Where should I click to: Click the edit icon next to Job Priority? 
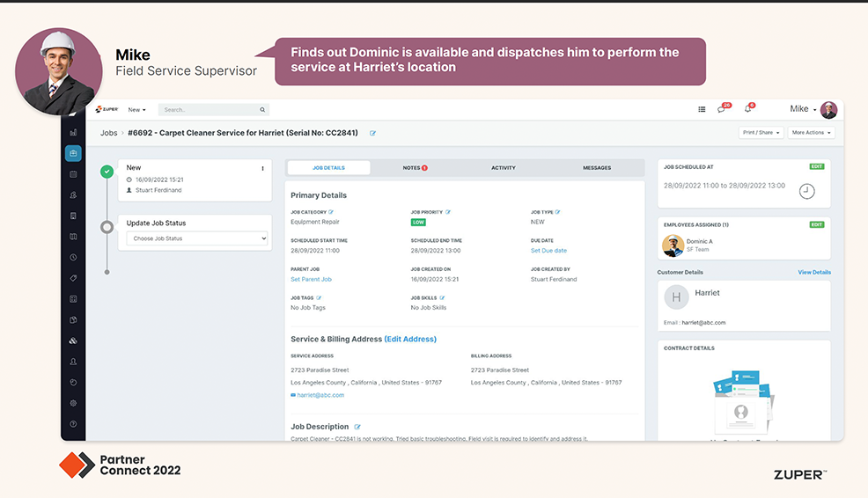coord(448,212)
